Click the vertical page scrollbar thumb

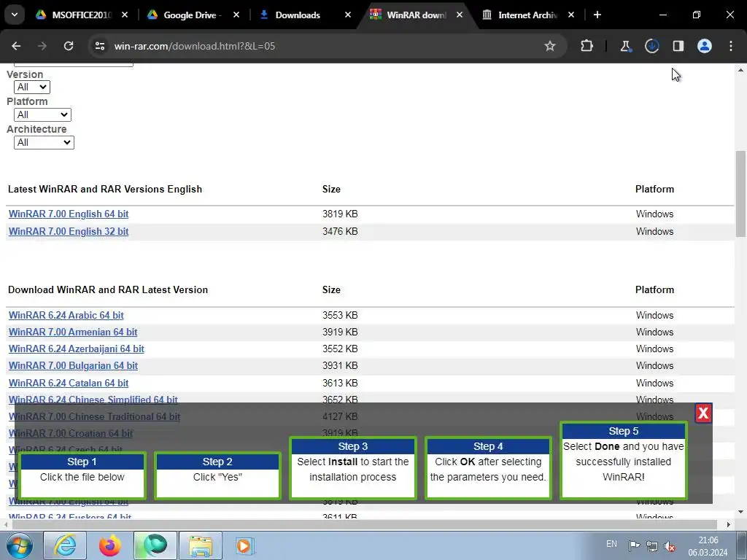740,193
